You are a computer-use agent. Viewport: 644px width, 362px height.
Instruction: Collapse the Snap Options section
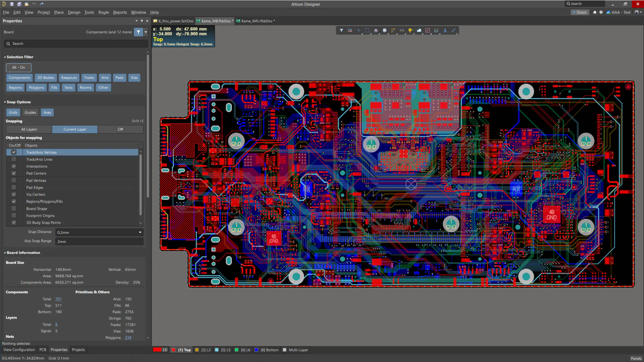coord(5,102)
